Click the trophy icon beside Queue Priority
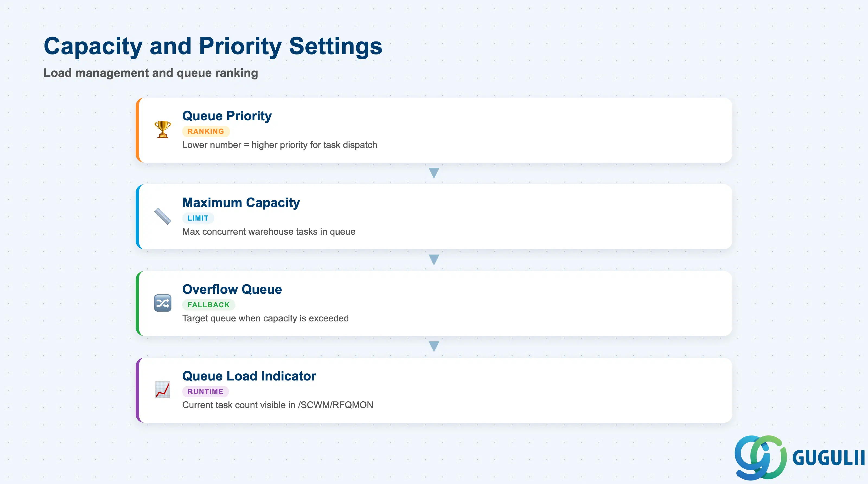 click(x=162, y=130)
